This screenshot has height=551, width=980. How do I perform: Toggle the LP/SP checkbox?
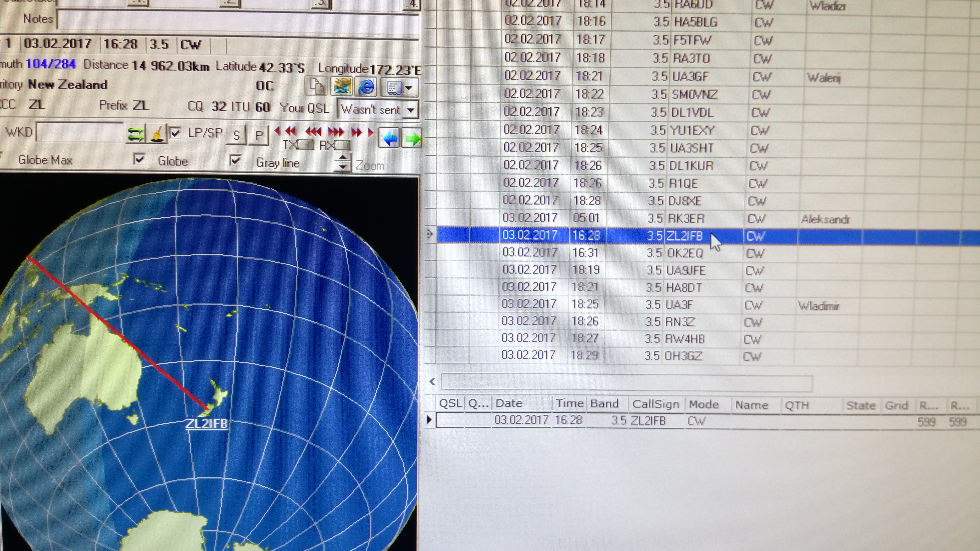(175, 133)
